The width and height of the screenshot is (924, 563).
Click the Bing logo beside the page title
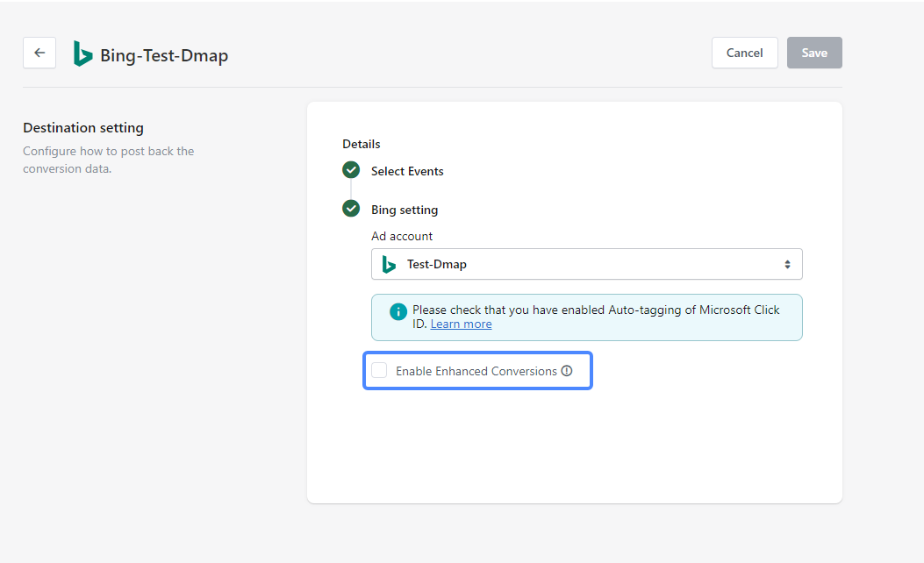[83, 54]
